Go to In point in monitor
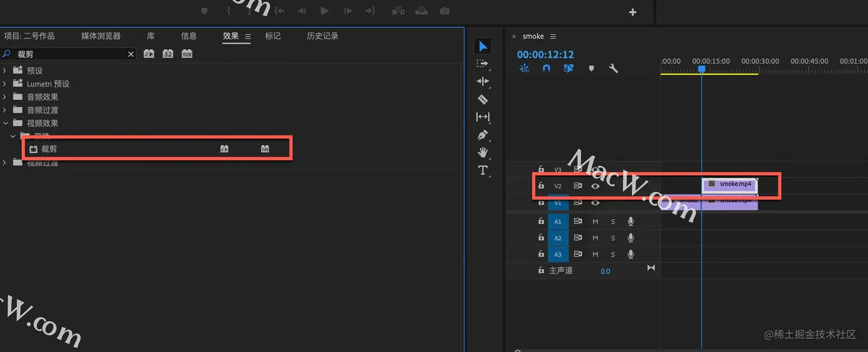The height and width of the screenshot is (352, 868). tap(280, 11)
